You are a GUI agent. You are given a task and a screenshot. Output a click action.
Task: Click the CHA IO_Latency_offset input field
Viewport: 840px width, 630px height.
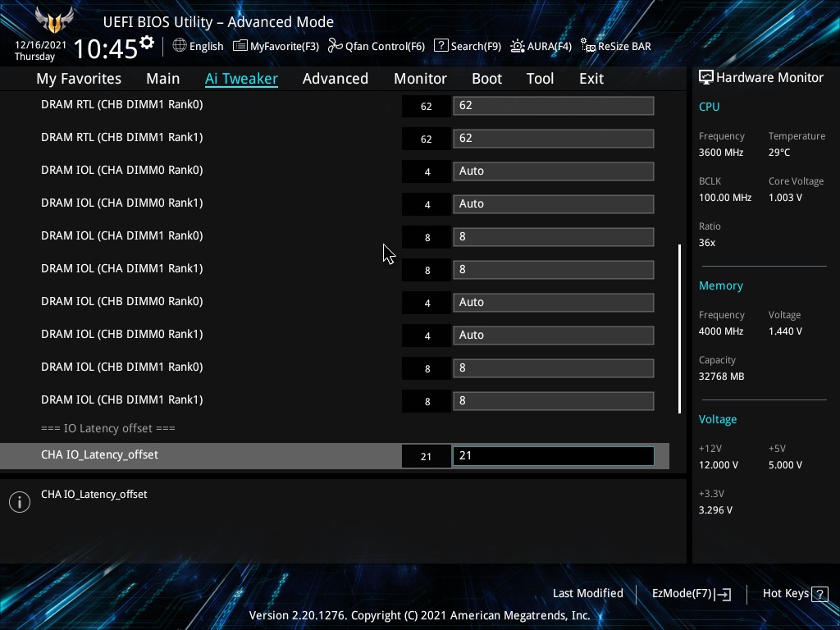(x=554, y=456)
